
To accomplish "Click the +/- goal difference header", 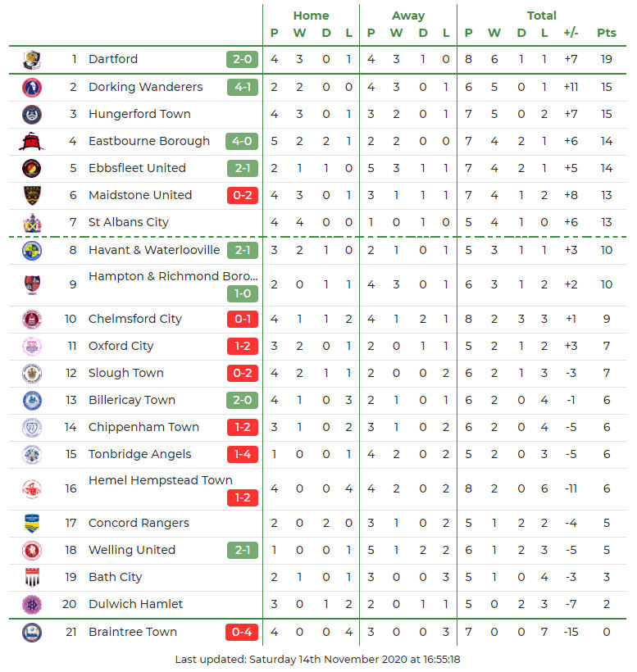I will coord(571,33).
